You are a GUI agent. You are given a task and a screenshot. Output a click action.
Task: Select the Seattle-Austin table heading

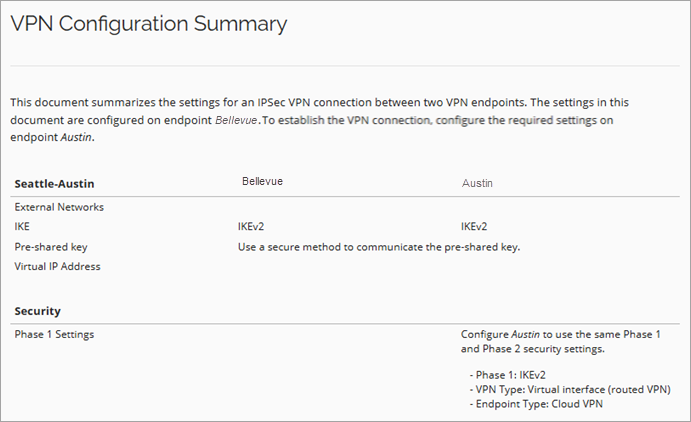pos(55,184)
